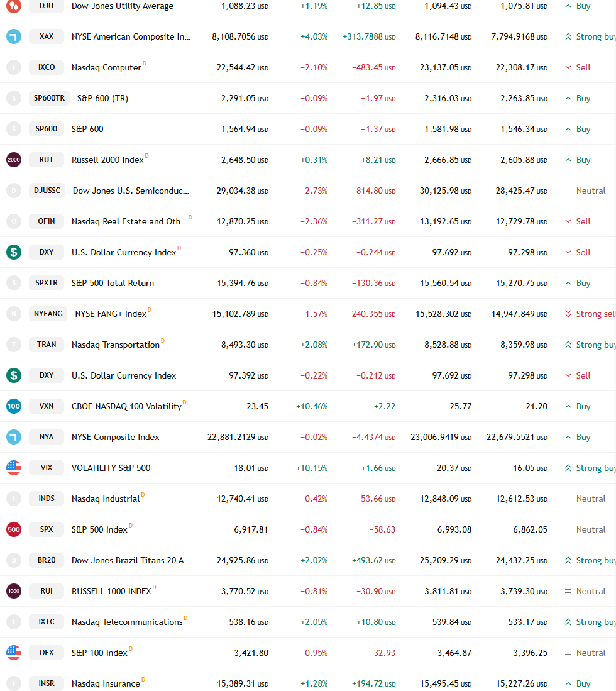The height and width of the screenshot is (691, 616).
Task: Open Nasdaq Insurance link
Action: pos(106,684)
